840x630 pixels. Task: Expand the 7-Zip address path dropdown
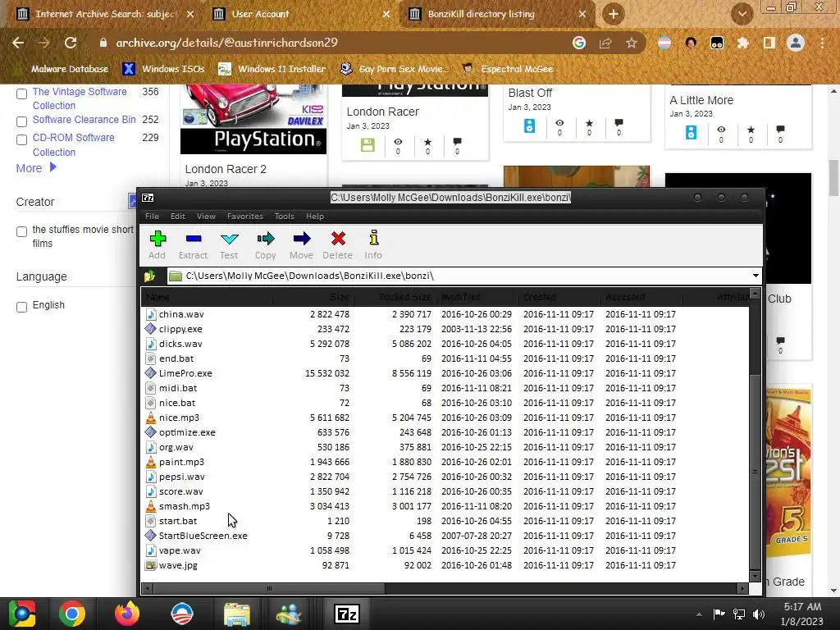click(756, 276)
